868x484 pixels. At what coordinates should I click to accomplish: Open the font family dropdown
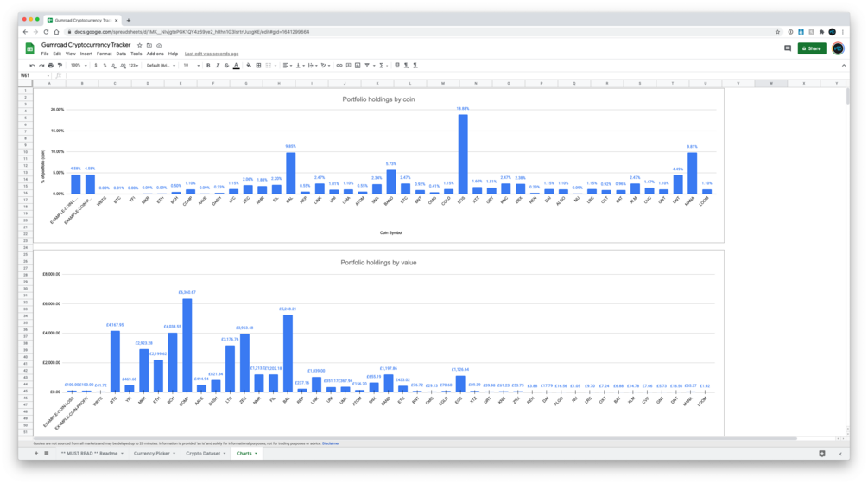[161, 66]
